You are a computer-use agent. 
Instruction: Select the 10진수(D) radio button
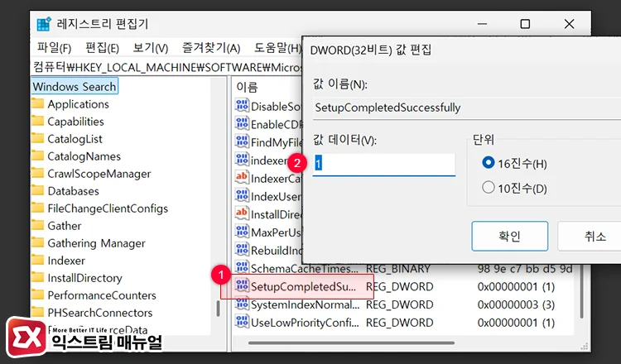point(488,188)
